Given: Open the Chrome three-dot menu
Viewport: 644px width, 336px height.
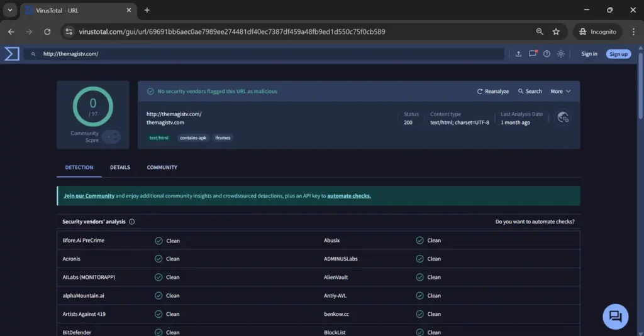Looking at the screenshot, I should click(x=633, y=31).
